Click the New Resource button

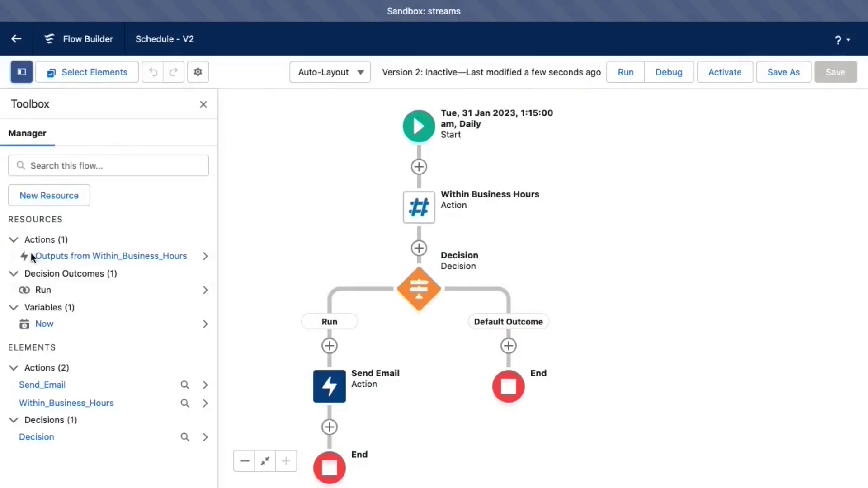pyautogui.click(x=49, y=196)
